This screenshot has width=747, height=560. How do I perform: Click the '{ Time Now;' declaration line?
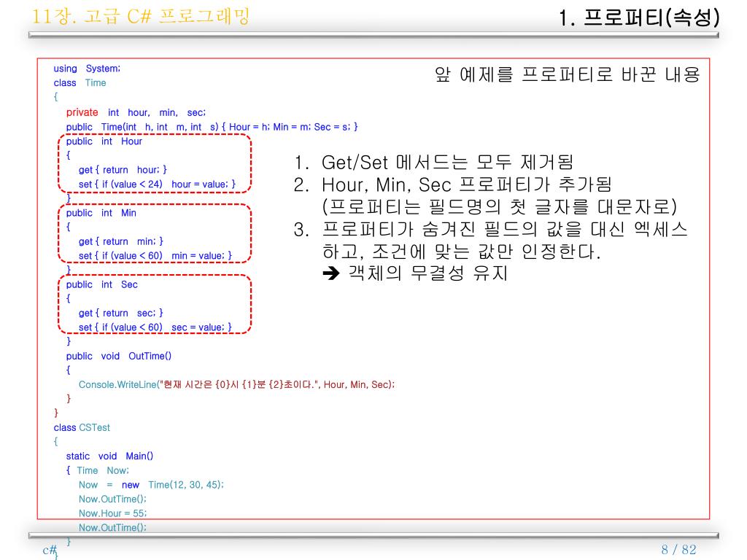tap(98, 470)
